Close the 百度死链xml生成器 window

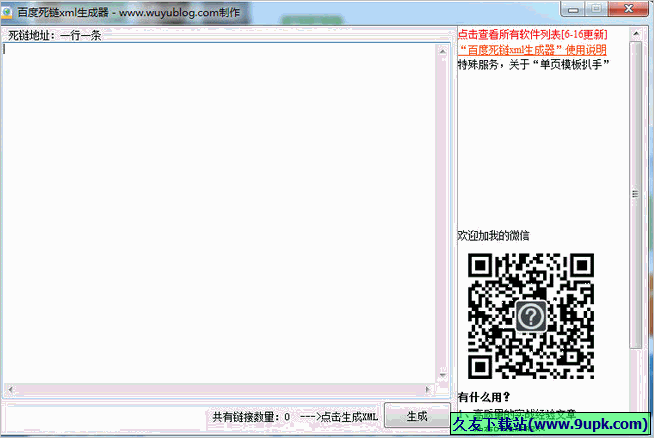click(628, 9)
